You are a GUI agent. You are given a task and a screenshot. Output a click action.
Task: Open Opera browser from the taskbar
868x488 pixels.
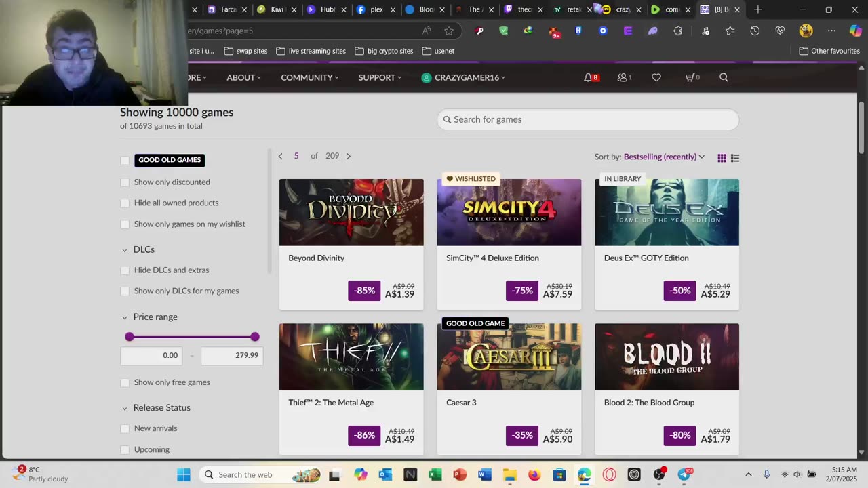(609, 474)
